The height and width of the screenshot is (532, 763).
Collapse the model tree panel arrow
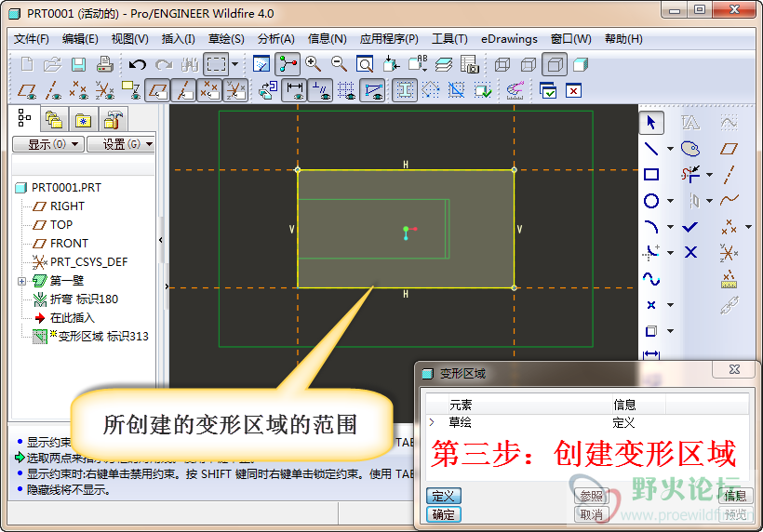click(x=161, y=240)
